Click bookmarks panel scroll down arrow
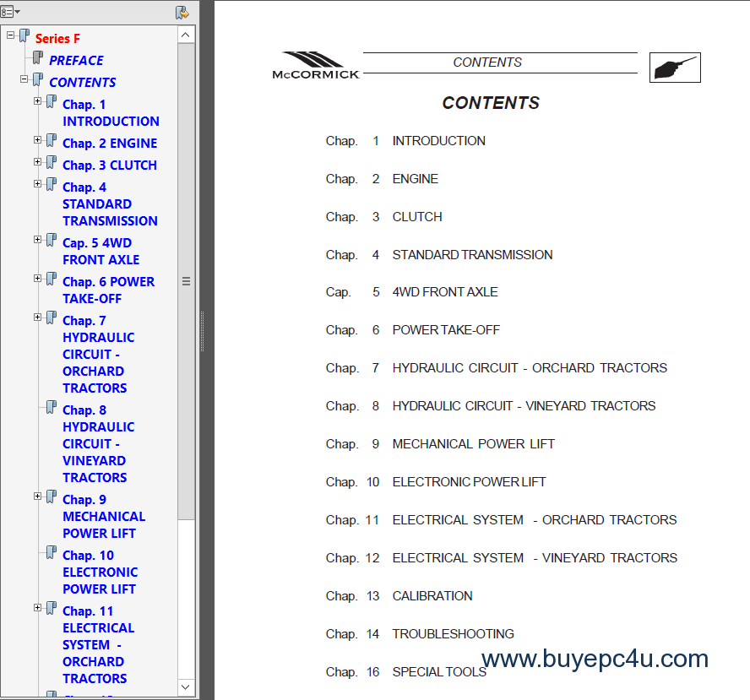The height and width of the screenshot is (700, 750). click(186, 687)
